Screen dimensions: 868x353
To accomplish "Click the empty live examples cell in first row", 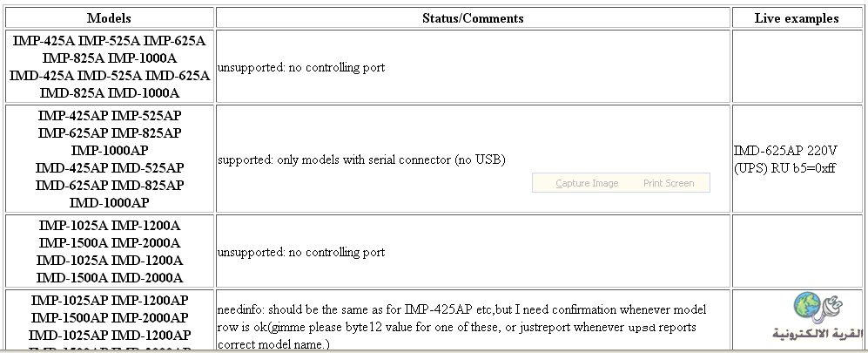I will point(797,66).
